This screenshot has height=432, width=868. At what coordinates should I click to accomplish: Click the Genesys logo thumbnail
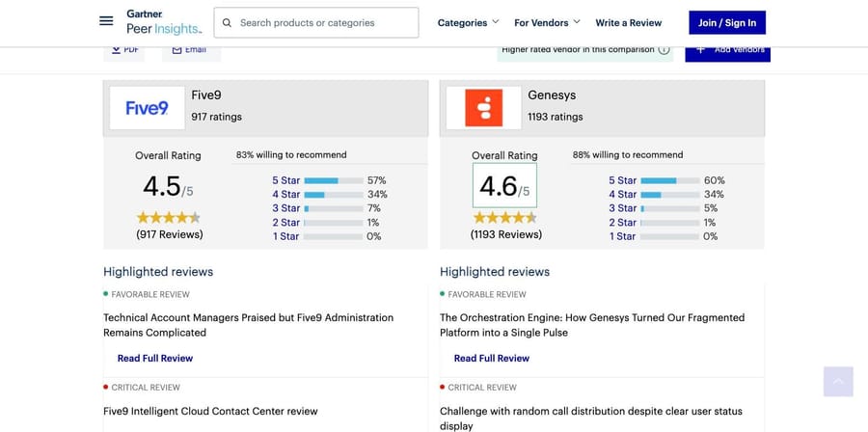pos(484,108)
